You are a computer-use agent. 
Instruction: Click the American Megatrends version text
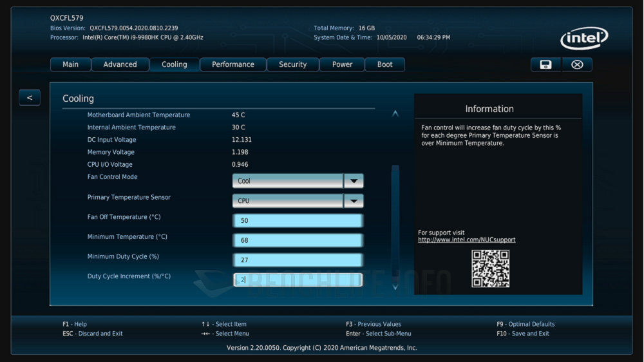[322, 348]
